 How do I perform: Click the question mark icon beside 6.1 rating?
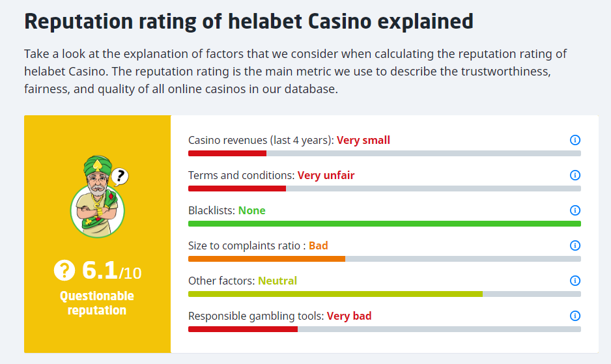coord(64,270)
